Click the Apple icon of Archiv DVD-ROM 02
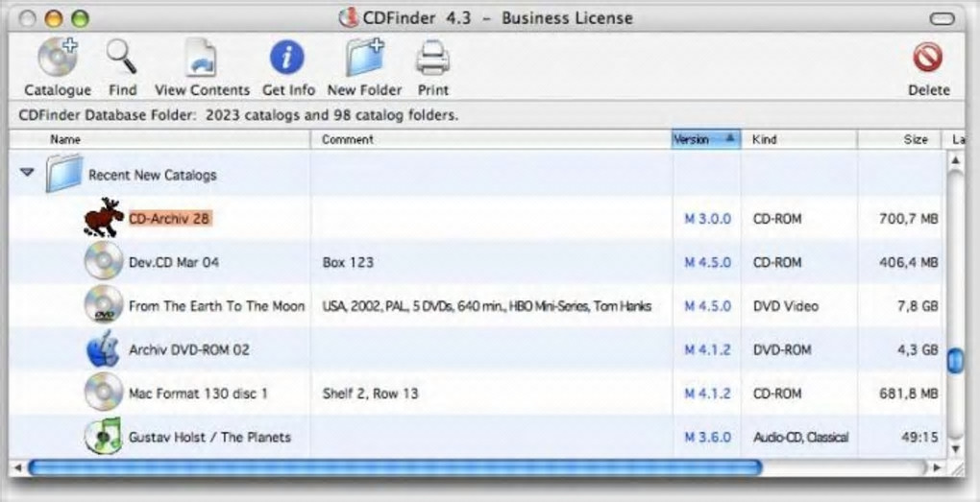The height and width of the screenshot is (502, 980). [x=104, y=348]
